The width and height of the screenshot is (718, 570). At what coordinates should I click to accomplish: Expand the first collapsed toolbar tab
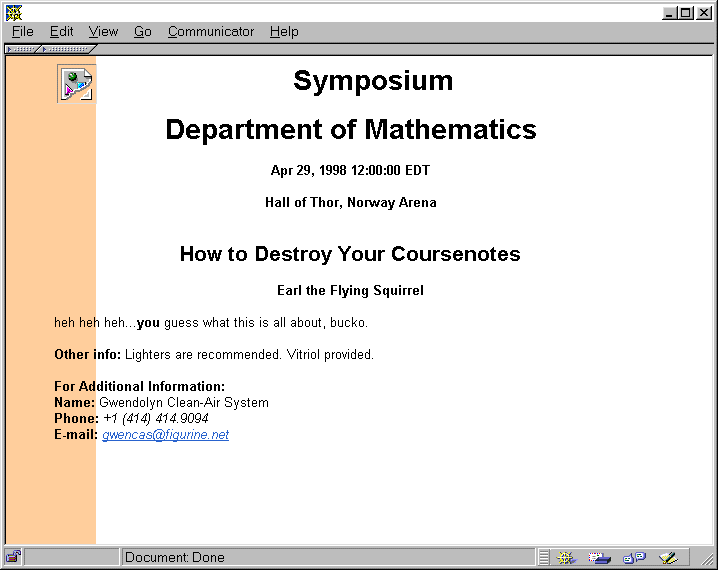[x=22, y=48]
